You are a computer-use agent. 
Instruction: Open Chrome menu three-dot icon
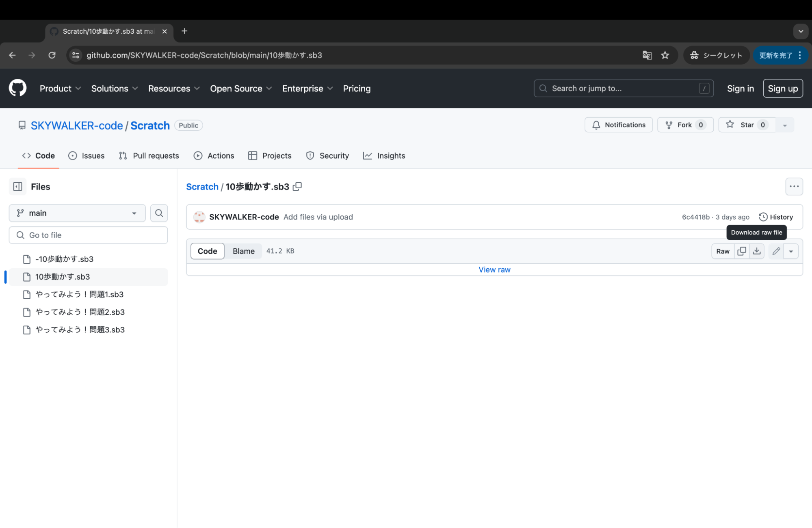point(800,55)
